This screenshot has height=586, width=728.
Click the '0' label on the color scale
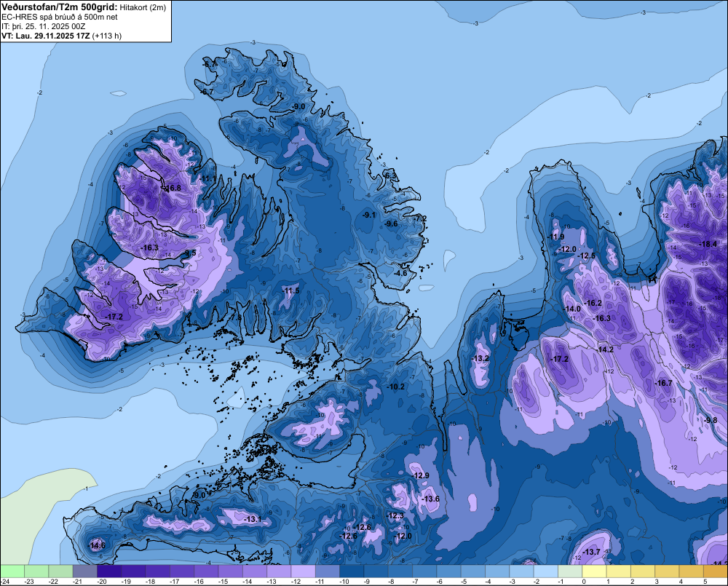point(584,582)
